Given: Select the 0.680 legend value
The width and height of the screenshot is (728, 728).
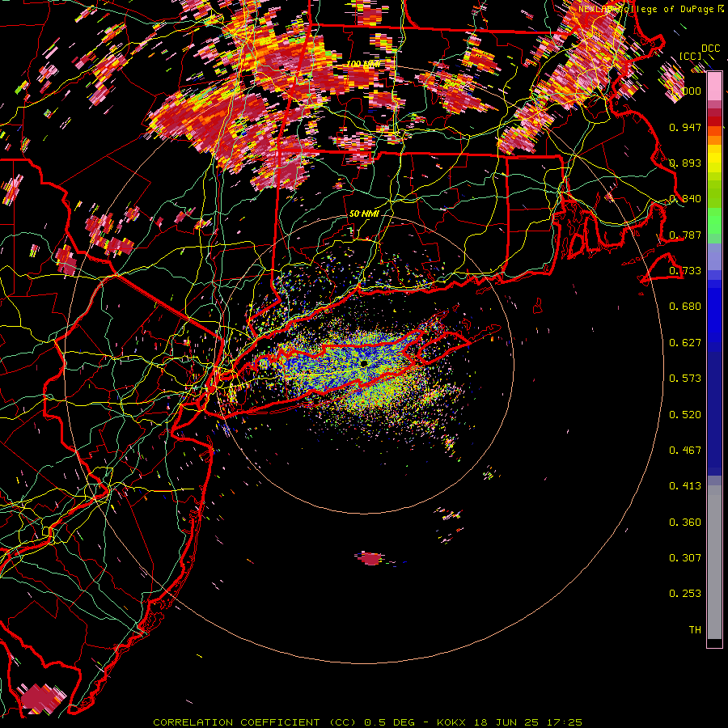Looking at the screenshot, I should pos(685,307).
